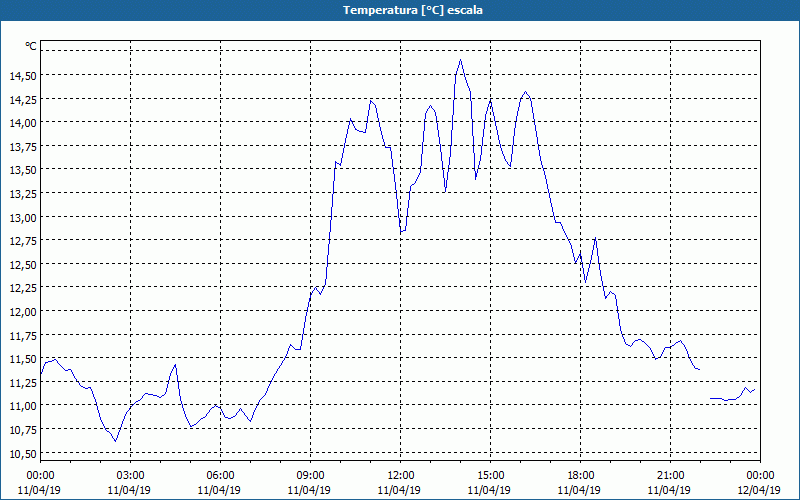
Task: Select the 14,25 y-axis value label
Action: click(22, 99)
